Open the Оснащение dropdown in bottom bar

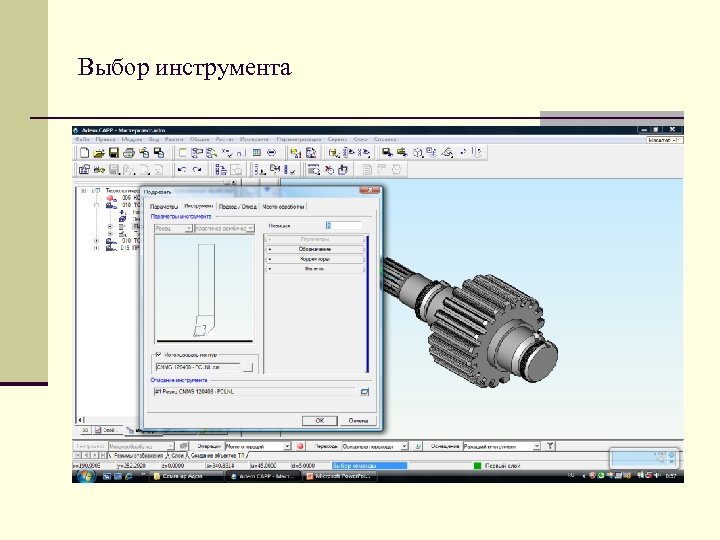coord(536,446)
